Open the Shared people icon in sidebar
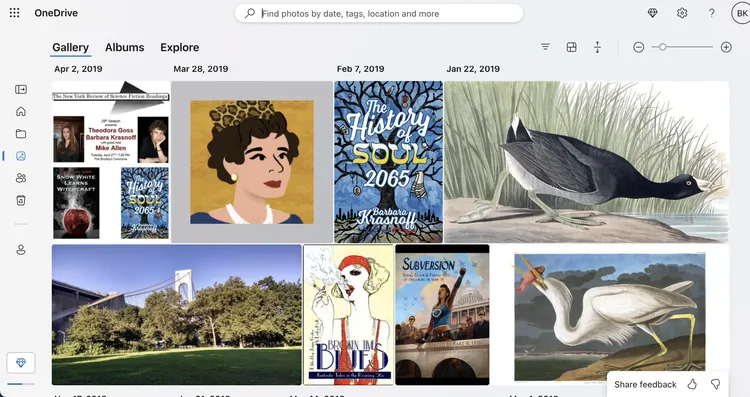The height and width of the screenshot is (397, 750). click(x=21, y=178)
